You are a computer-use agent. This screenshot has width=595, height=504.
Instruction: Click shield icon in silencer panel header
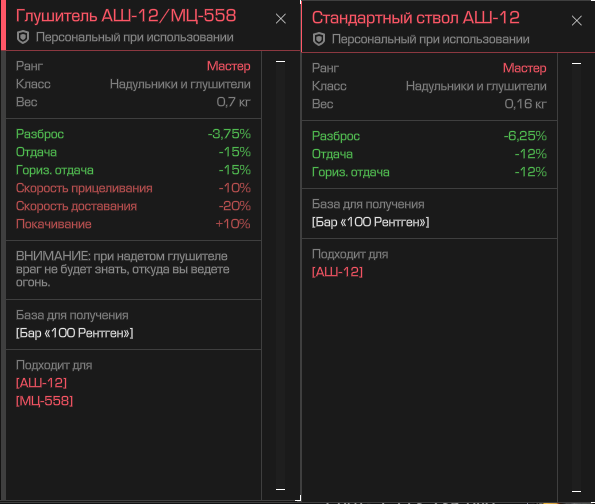pyautogui.click(x=23, y=37)
